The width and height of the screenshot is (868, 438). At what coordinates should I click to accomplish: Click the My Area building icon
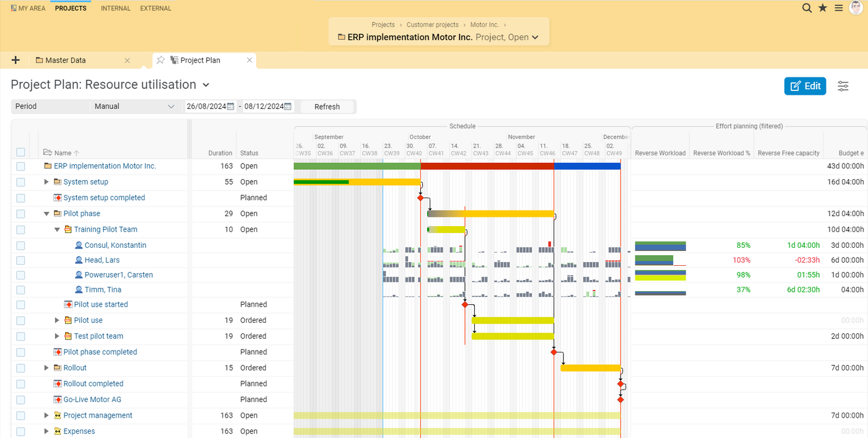[x=14, y=9]
